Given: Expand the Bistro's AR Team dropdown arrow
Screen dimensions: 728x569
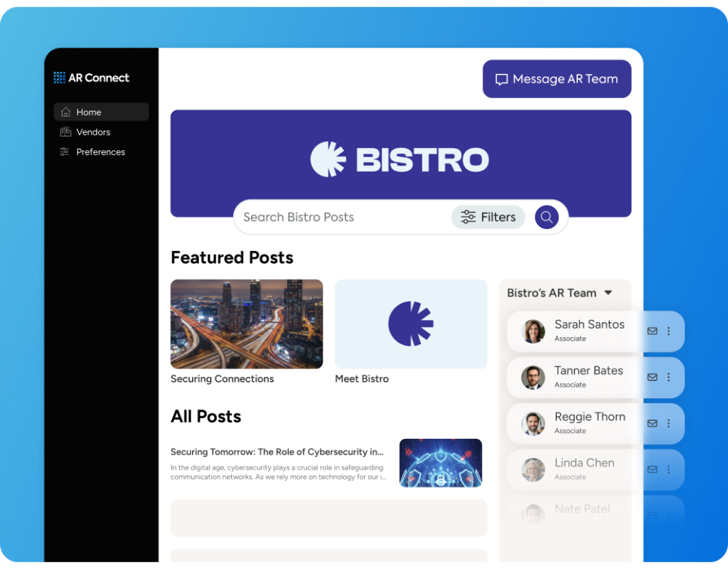Looking at the screenshot, I should [x=608, y=292].
